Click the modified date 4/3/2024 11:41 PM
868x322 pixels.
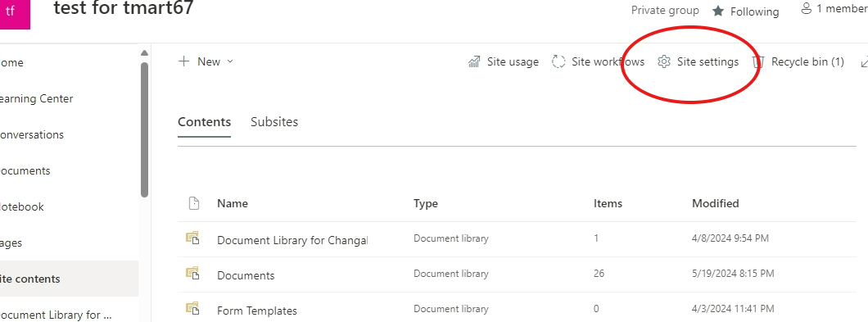(x=733, y=309)
